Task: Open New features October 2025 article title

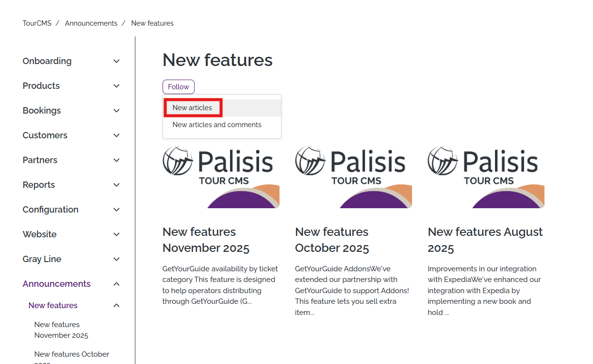Action: 332,240
